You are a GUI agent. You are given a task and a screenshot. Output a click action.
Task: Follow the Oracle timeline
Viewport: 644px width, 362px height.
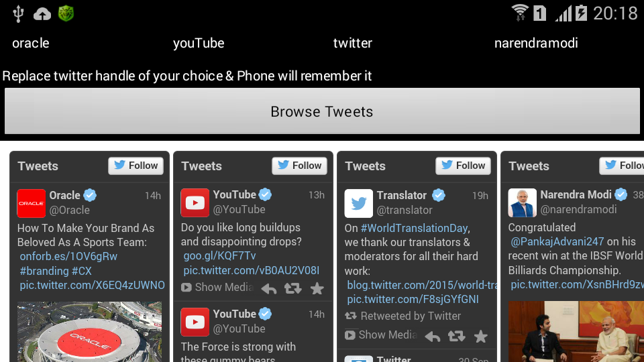coord(136,166)
